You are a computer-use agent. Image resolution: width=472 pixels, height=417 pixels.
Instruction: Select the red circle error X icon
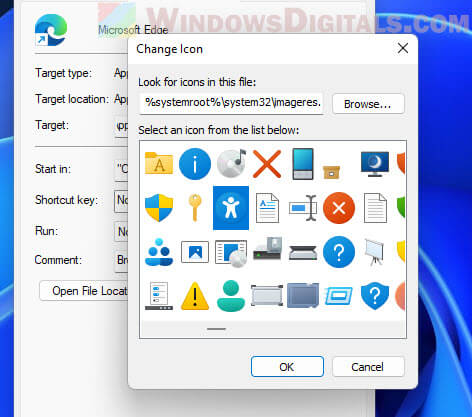tap(339, 208)
